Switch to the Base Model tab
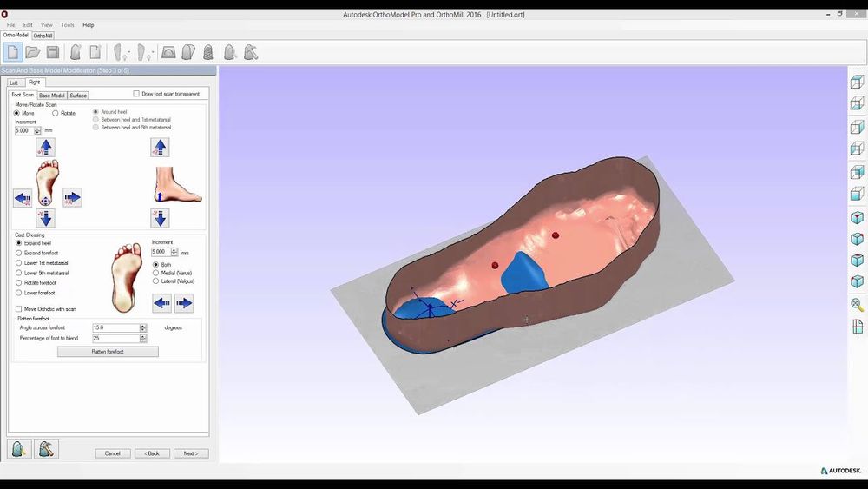868x489 pixels. click(x=51, y=96)
